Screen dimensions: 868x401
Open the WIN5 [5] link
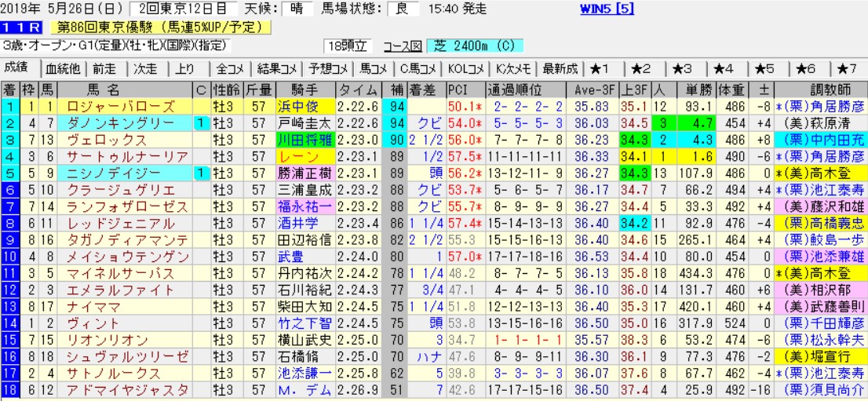(607, 9)
